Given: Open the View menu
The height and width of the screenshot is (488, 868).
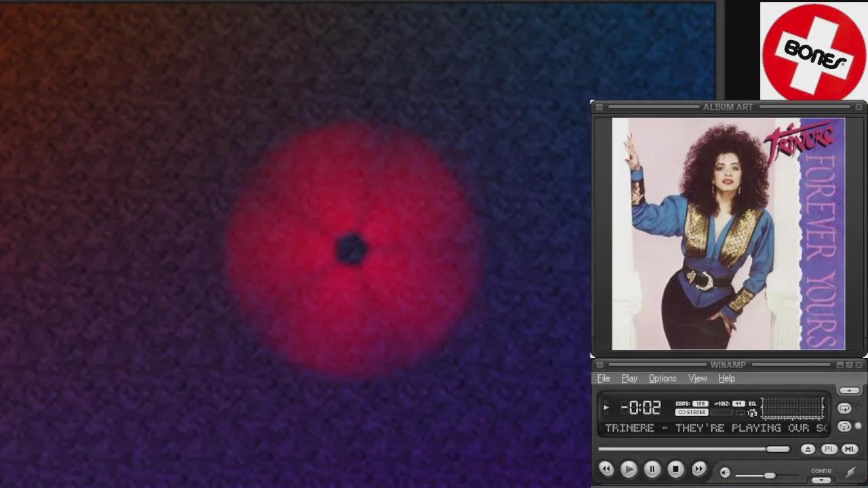Looking at the screenshot, I should click(x=698, y=378).
